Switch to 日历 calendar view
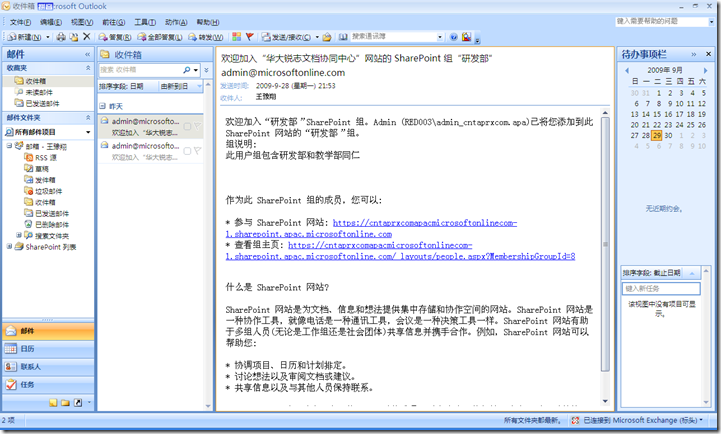The height and width of the screenshot is (434, 721). [48, 348]
